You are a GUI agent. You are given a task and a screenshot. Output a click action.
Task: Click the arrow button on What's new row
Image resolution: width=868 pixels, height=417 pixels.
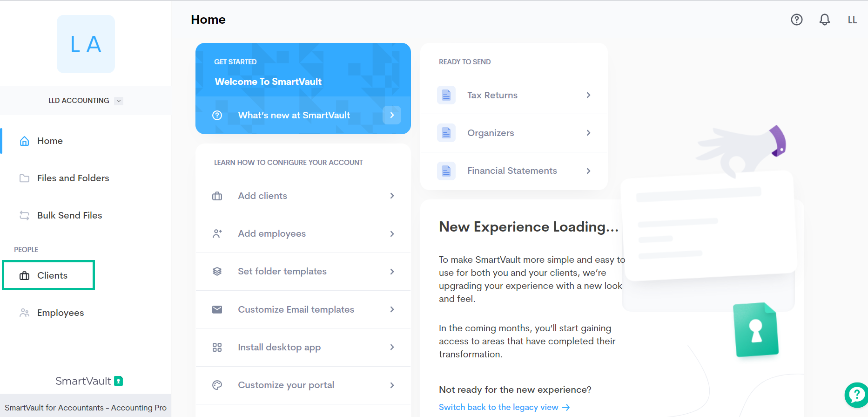[392, 115]
